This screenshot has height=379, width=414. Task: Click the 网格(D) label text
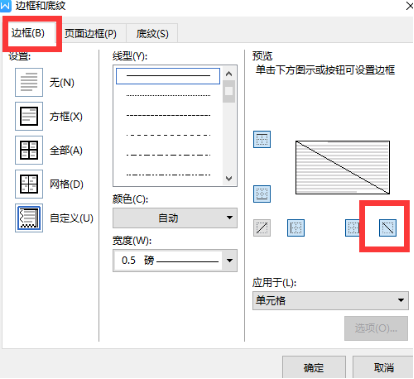click(x=66, y=184)
